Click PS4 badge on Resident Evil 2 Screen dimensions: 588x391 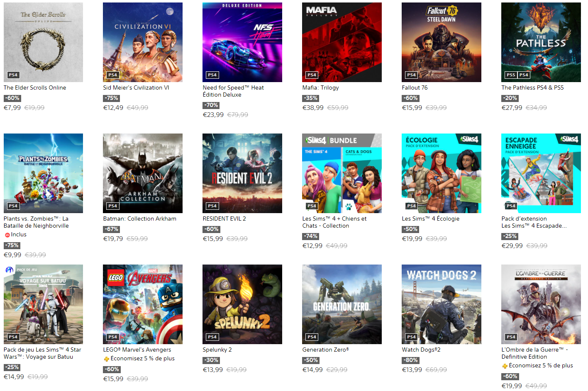coord(212,206)
